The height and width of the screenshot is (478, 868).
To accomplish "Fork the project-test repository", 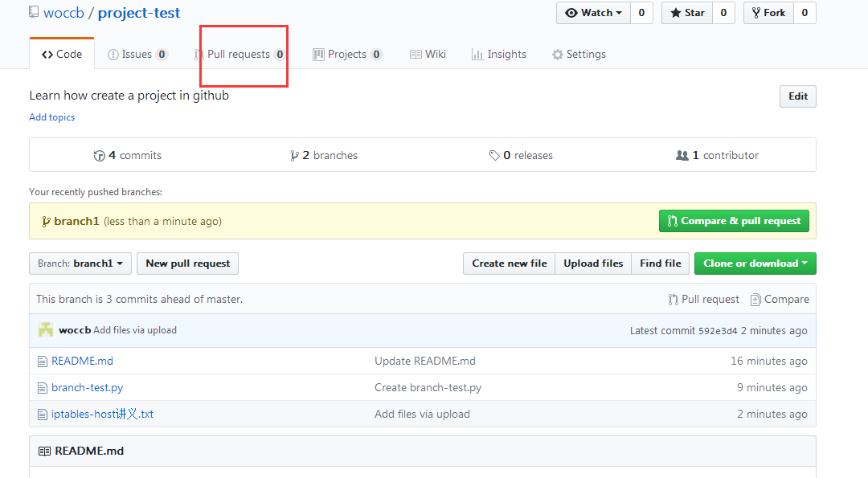I will [x=768, y=13].
